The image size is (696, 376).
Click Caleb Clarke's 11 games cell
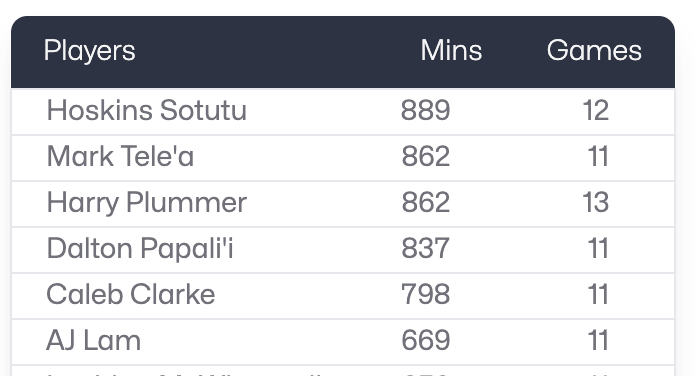(x=598, y=294)
